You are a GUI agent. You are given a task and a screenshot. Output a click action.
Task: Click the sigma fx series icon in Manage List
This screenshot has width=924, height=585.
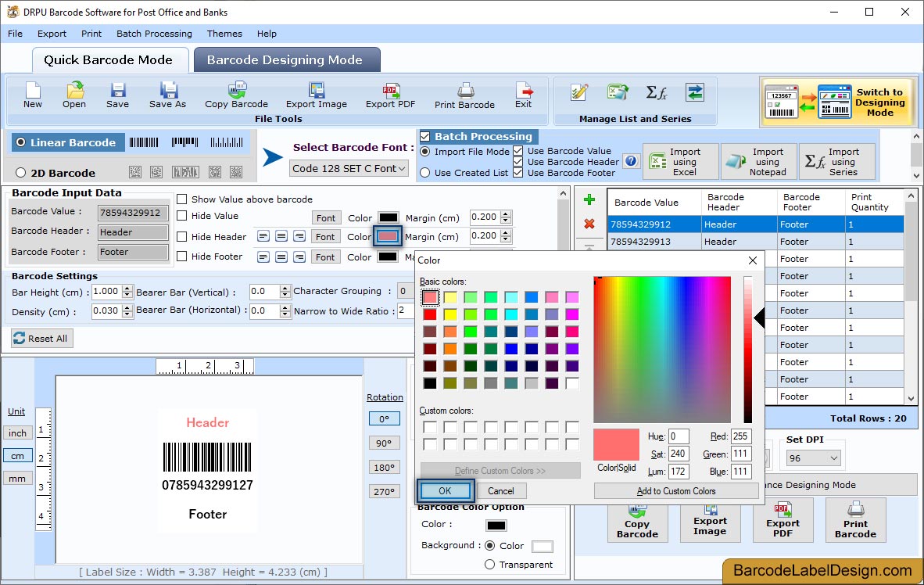[656, 92]
